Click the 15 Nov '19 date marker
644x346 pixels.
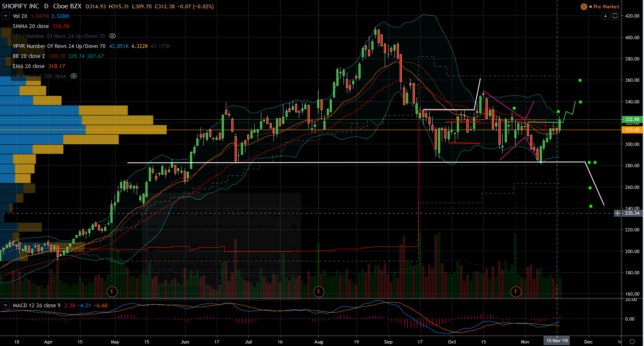(x=557, y=341)
